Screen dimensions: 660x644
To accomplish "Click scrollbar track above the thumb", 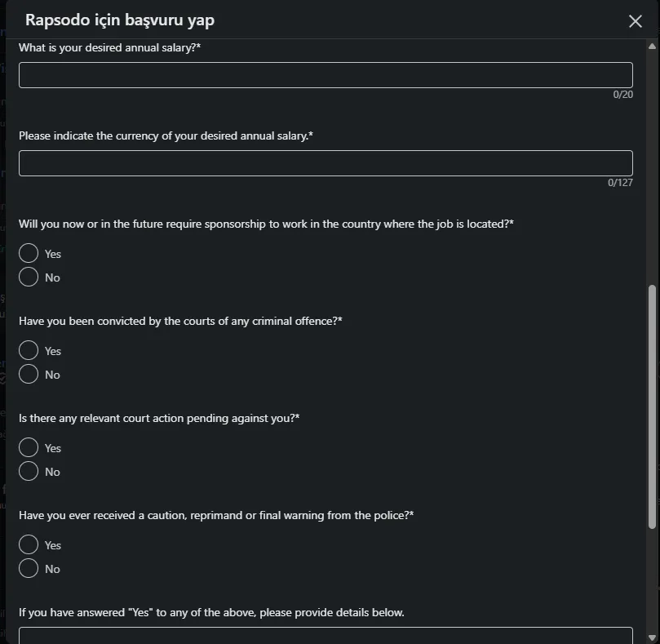I will pyautogui.click(x=652, y=167).
